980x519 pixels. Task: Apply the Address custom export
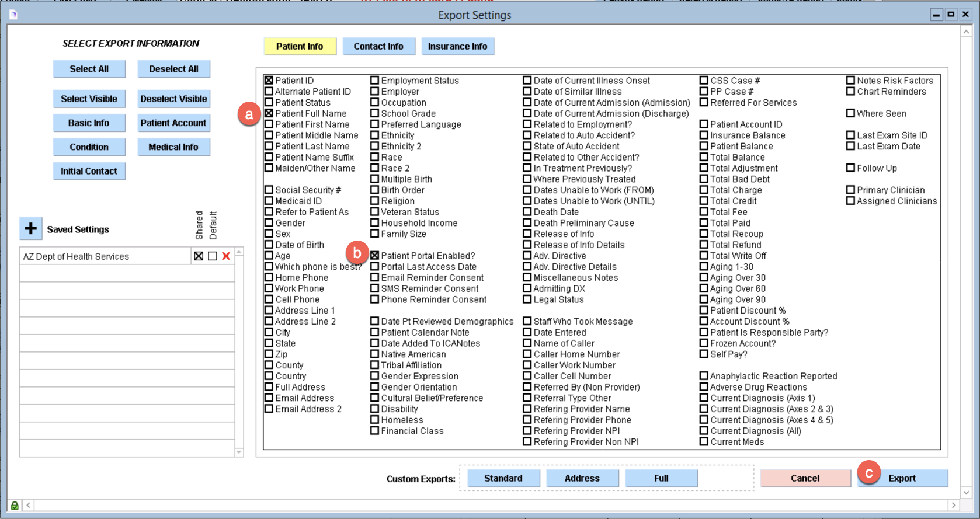tap(582, 478)
